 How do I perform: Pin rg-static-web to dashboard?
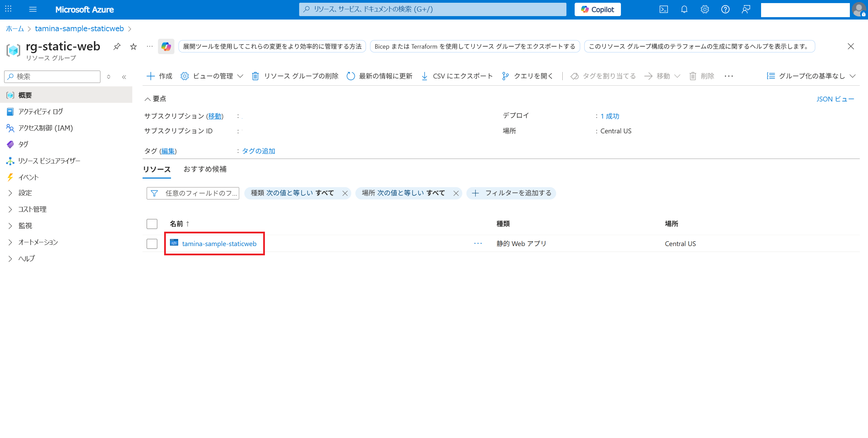pyautogui.click(x=117, y=46)
